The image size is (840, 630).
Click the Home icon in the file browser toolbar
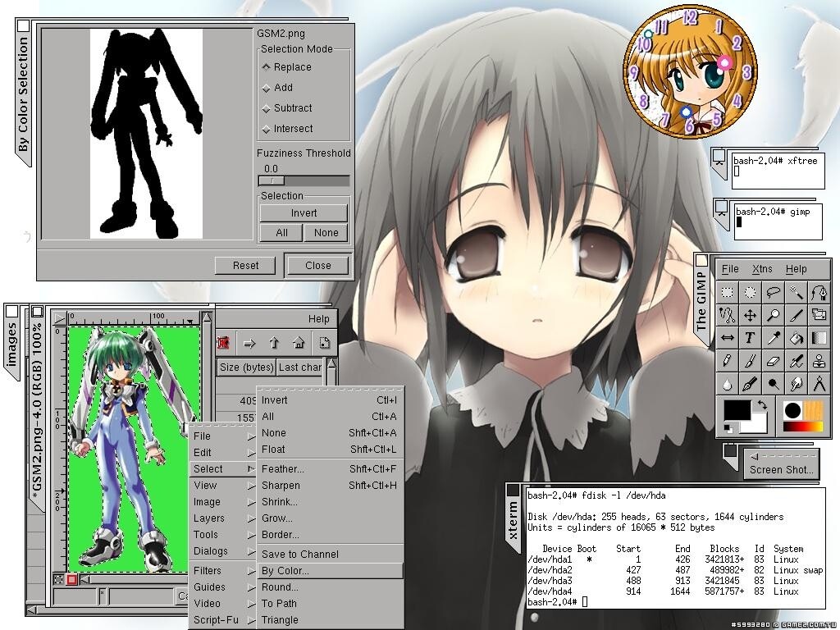299,343
